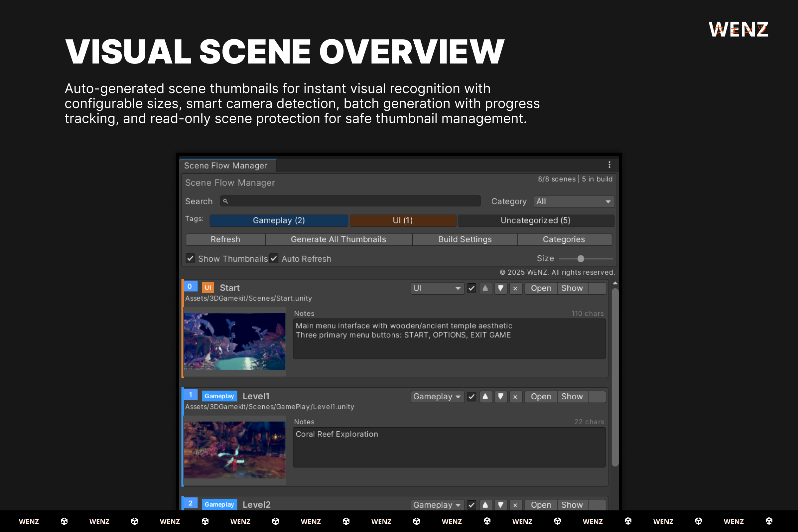Click the blank button after Level1's Show
The width and height of the screenshot is (798, 532).
tap(597, 396)
